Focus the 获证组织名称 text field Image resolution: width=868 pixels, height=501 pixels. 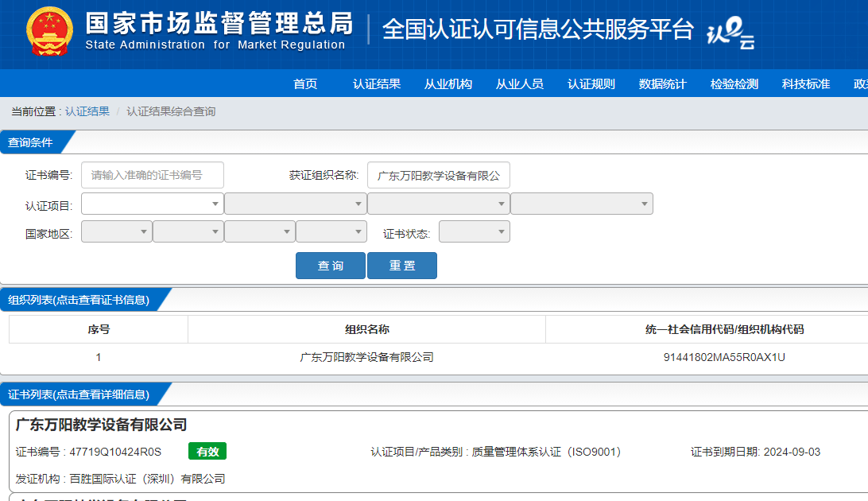(439, 175)
